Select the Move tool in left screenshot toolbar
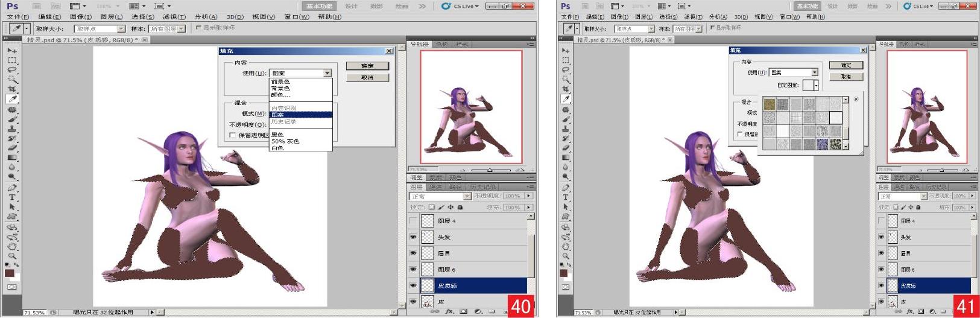The width and height of the screenshot is (980, 318). click(x=12, y=50)
